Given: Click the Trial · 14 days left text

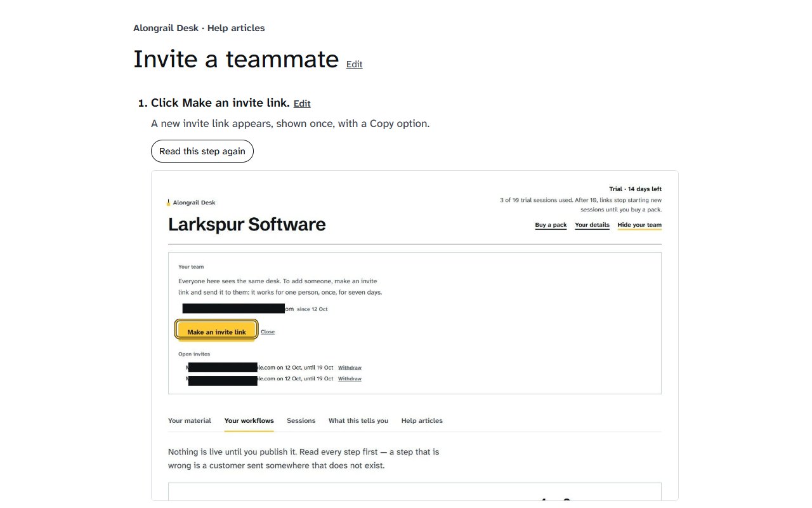Looking at the screenshot, I should pos(635,189).
